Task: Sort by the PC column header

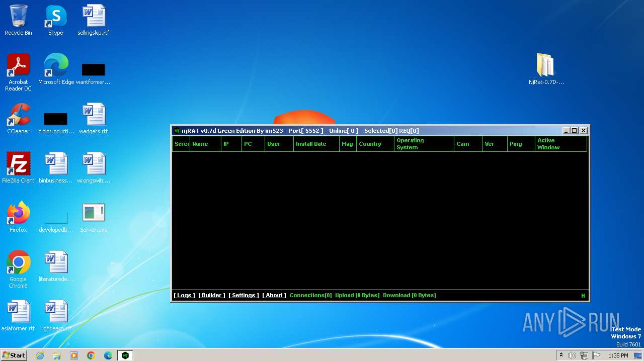Action: [253, 144]
